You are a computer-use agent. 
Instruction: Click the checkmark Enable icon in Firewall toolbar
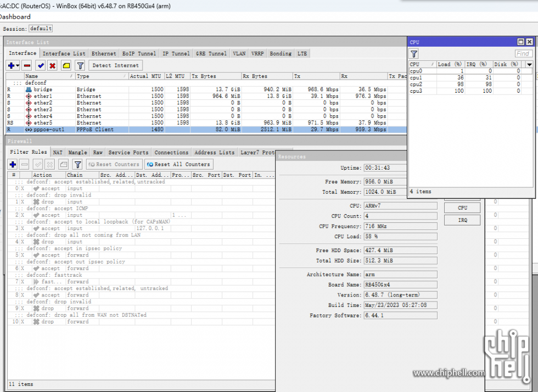tap(38, 164)
